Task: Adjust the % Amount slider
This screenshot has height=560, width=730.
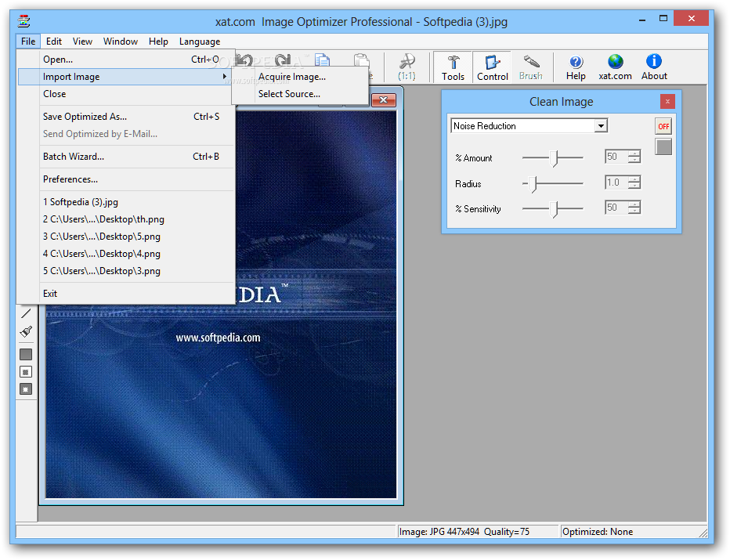Action: (553, 157)
